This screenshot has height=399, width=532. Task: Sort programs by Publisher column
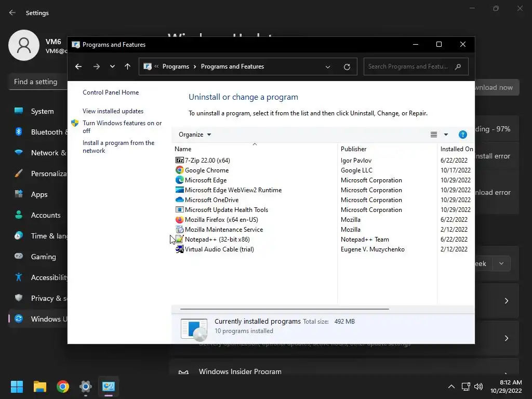(387, 149)
